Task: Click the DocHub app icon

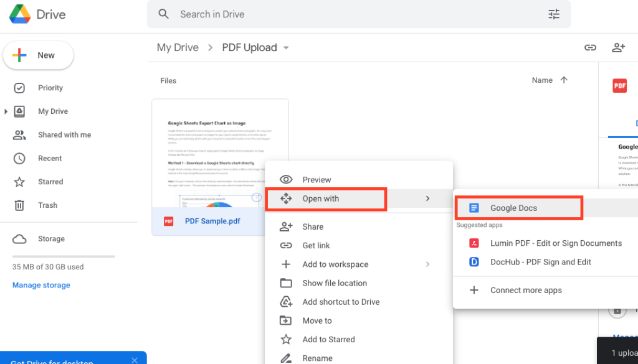Action: tap(474, 262)
